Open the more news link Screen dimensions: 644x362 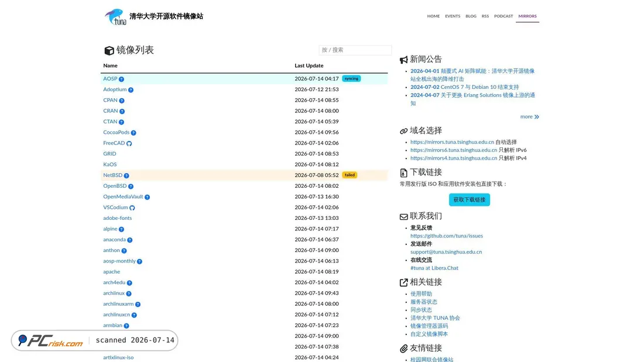[529, 116]
